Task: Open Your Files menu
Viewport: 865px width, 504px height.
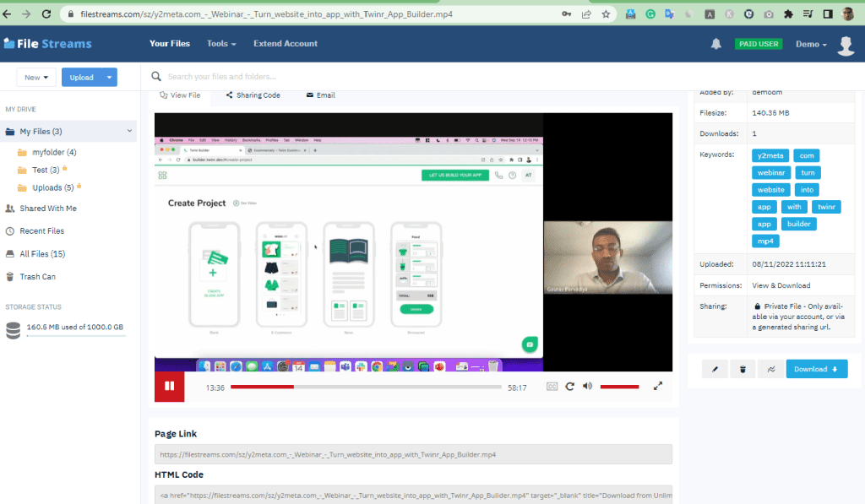Action: [x=169, y=44]
